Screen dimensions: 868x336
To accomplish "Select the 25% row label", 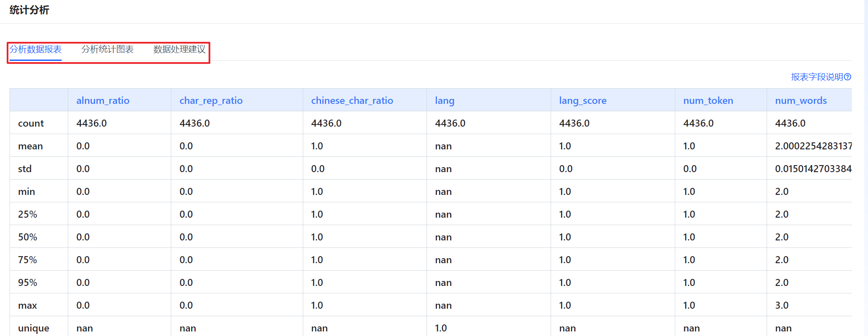I will pos(28,214).
